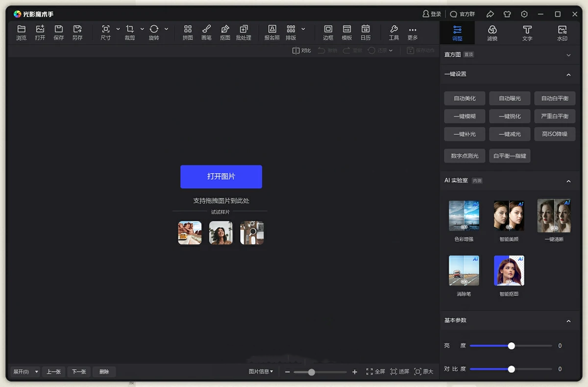Select the 消除笔 AI thumbnail
Viewport: 588px width, 387px height.
464,270
